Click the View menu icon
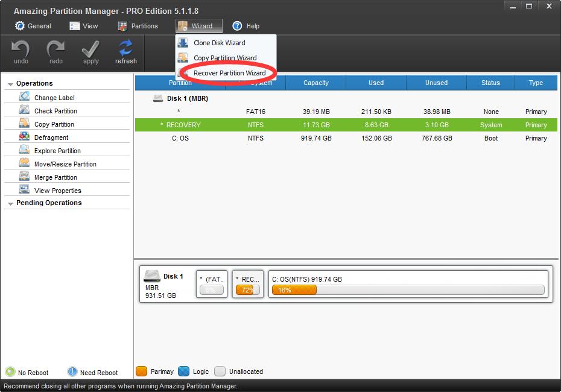 (74, 26)
